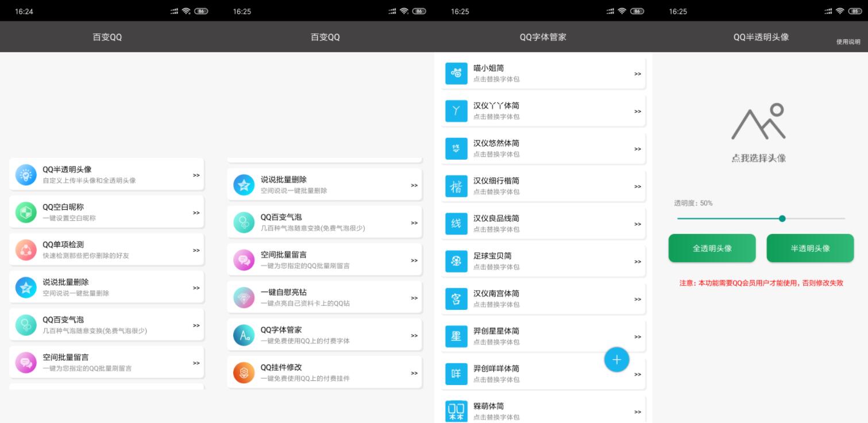868x423 pixels.
Task: Select the QQ空白昵称 title text
Action: point(63,207)
